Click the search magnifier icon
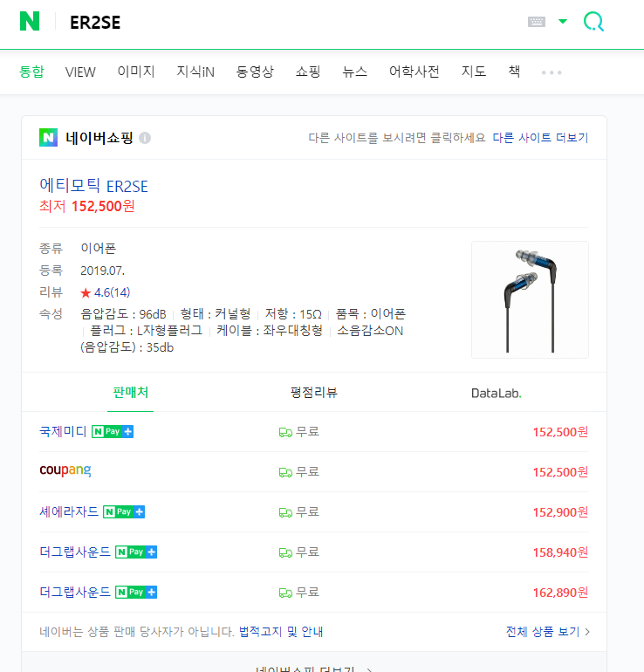 (x=594, y=21)
